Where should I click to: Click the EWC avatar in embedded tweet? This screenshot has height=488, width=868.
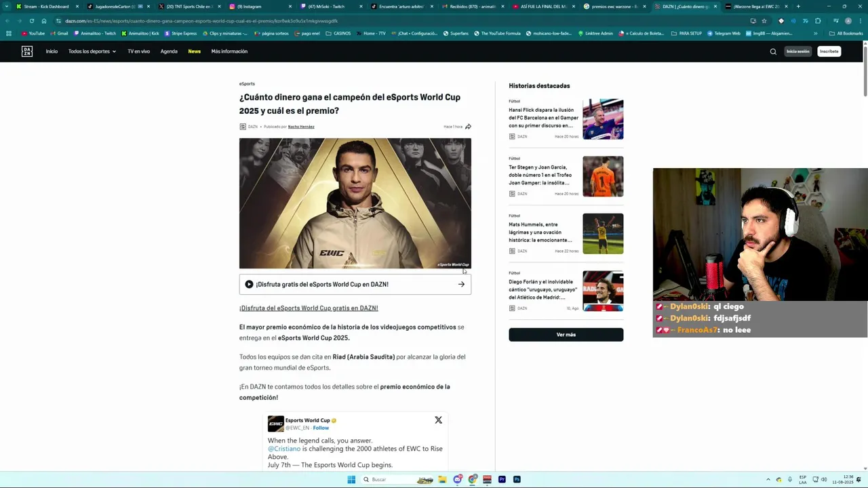click(x=275, y=424)
